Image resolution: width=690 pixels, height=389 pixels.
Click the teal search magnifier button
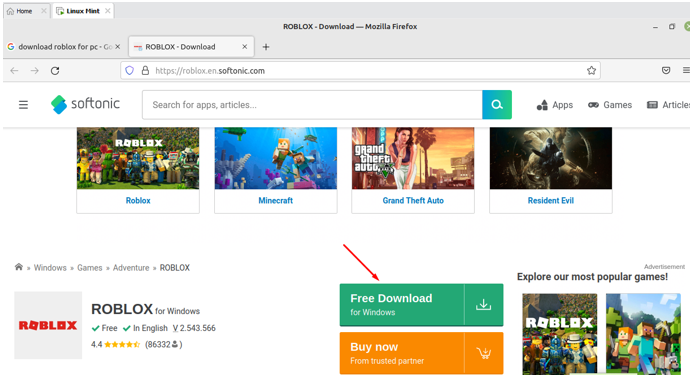[x=497, y=105]
